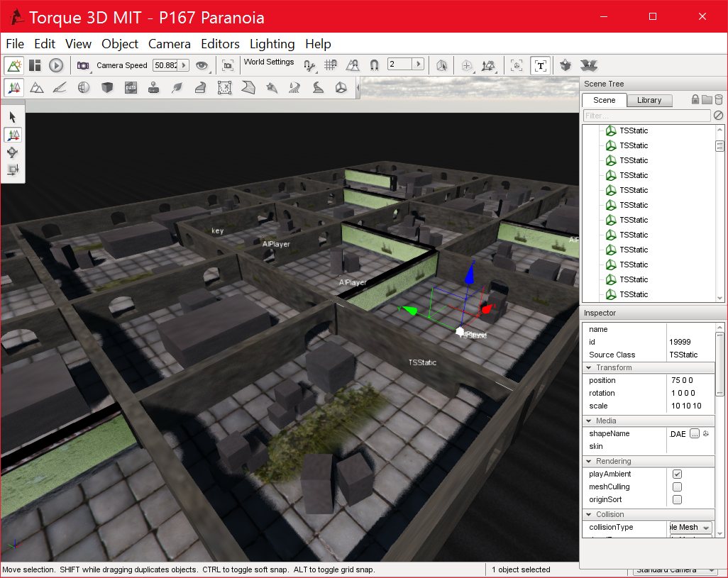Switch to the Library tab in Scene Tree
The width and height of the screenshot is (728, 578).
click(649, 100)
